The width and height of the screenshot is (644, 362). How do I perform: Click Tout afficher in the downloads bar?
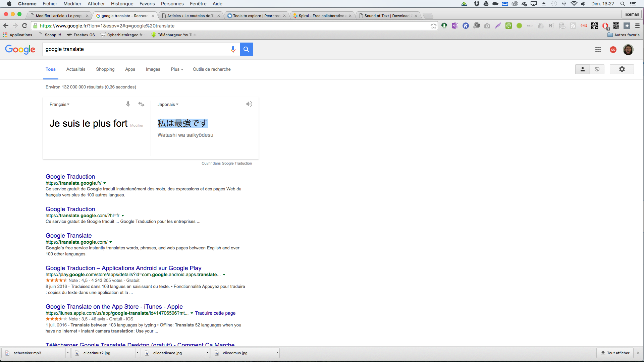pos(615,353)
